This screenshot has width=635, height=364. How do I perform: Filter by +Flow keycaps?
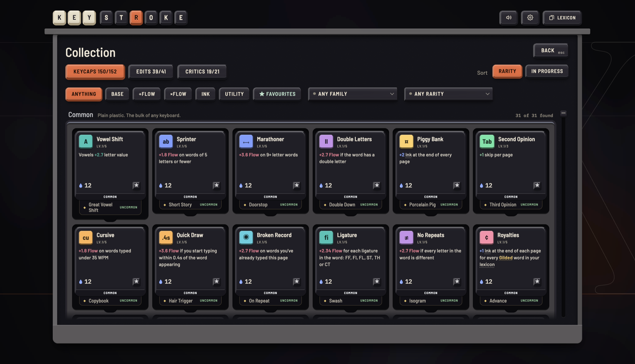click(x=147, y=94)
